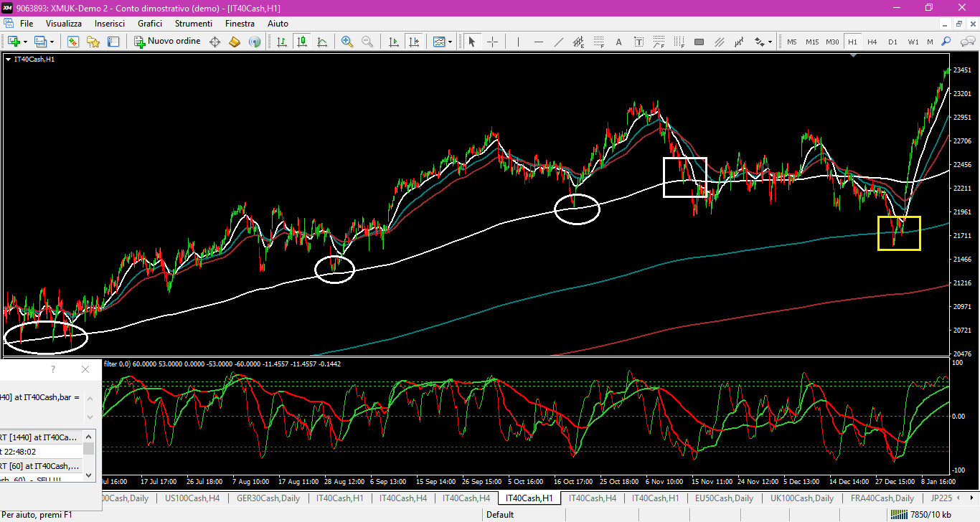Open the Strumenti menu
Image resolution: width=980 pixels, height=522 pixels.
pyautogui.click(x=194, y=24)
